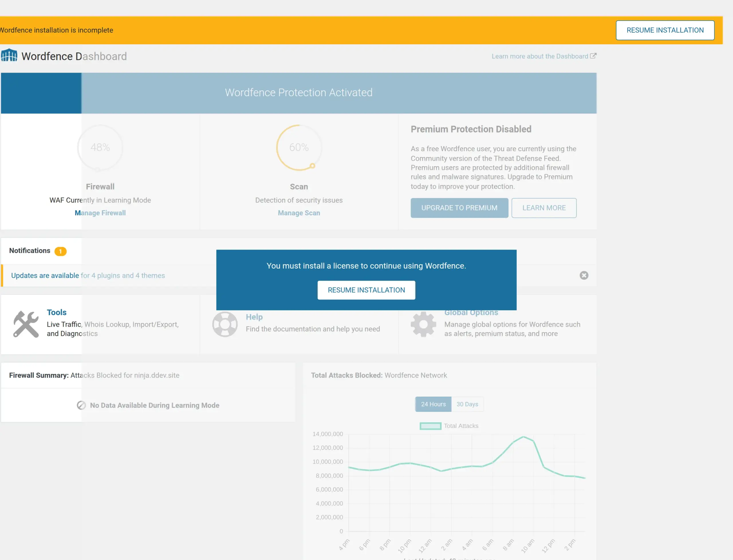
Task: Click the Premium Protection Disabled heading
Action: (x=471, y=129)
